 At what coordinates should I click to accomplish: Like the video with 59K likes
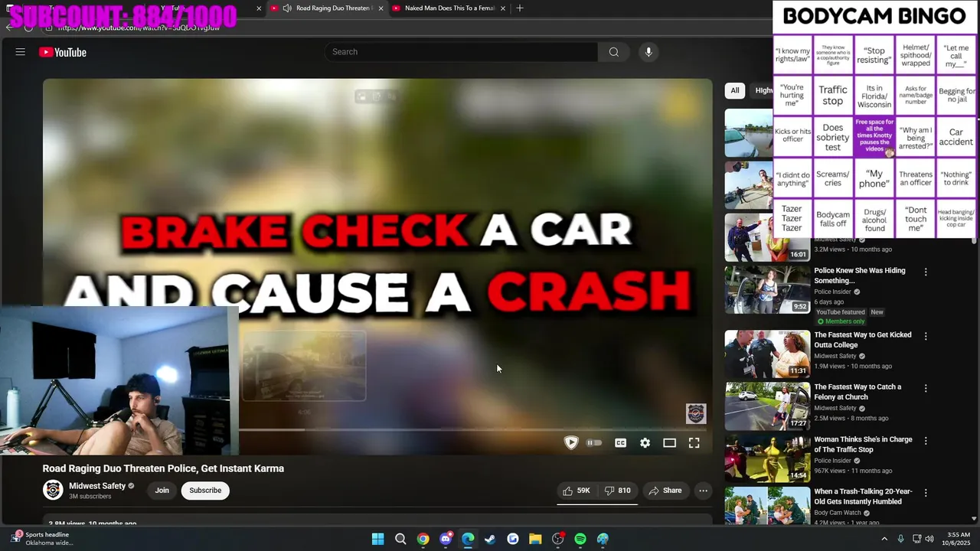(577, 491)
